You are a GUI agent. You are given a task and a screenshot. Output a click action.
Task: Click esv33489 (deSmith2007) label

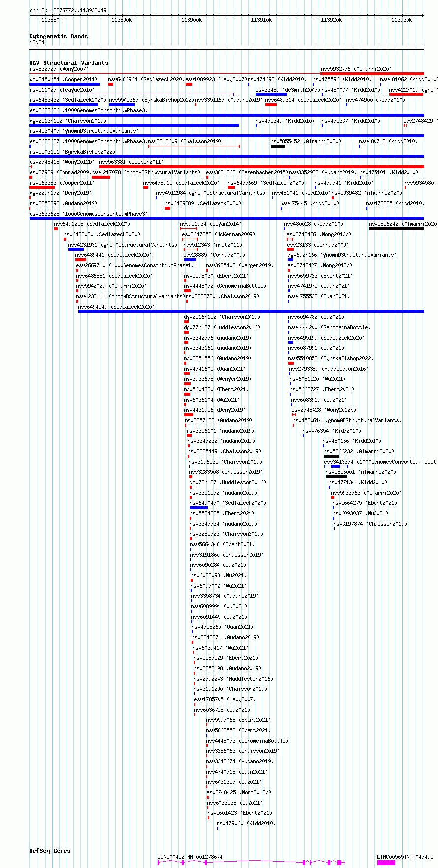(x=288, y=90)
